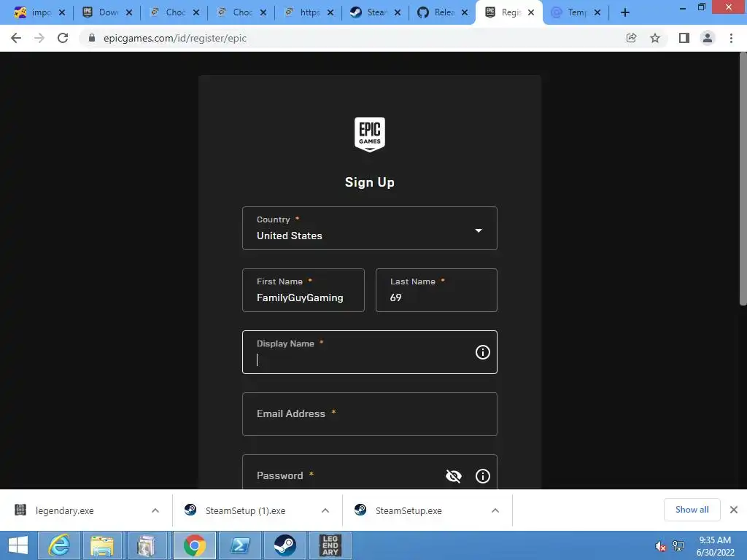Close the Steam tab
Screen dimensions: 747x560
pos(398,12)
